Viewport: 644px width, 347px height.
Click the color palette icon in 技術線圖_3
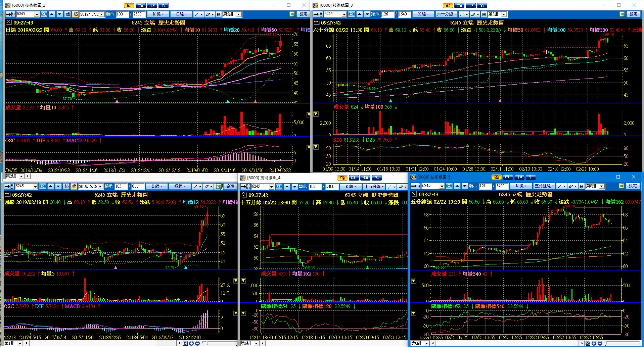pyautogui.click(x=484, y=14)
